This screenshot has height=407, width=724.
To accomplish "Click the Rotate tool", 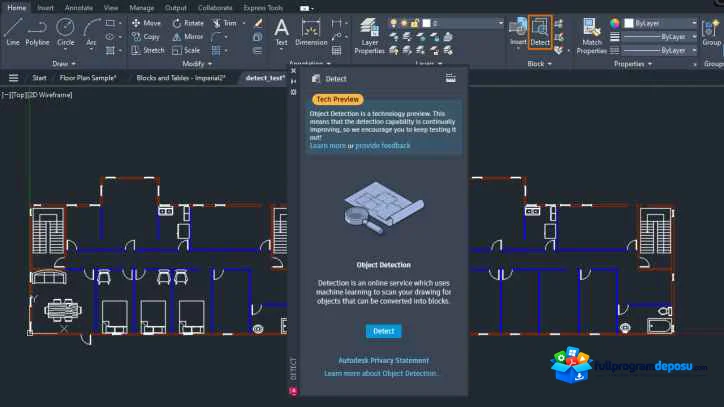I will [x=188, y=23].
